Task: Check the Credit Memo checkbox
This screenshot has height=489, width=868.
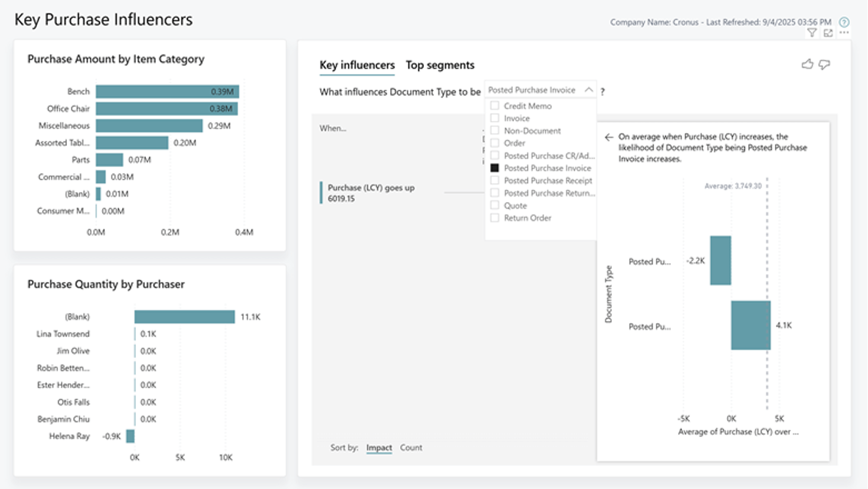Action: [494, 106]
